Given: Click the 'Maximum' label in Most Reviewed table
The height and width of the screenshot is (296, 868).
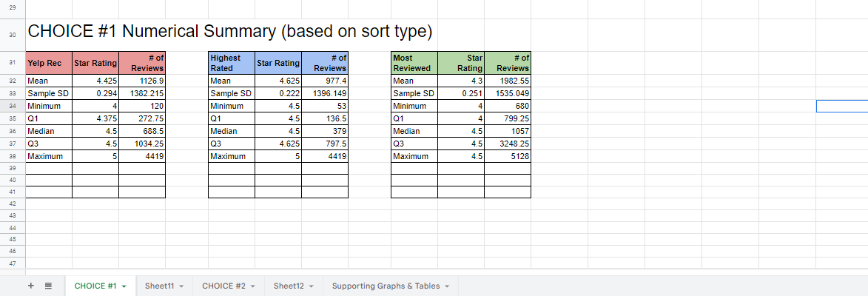Looking at the screenshot, I should click(x=414, y=156).
